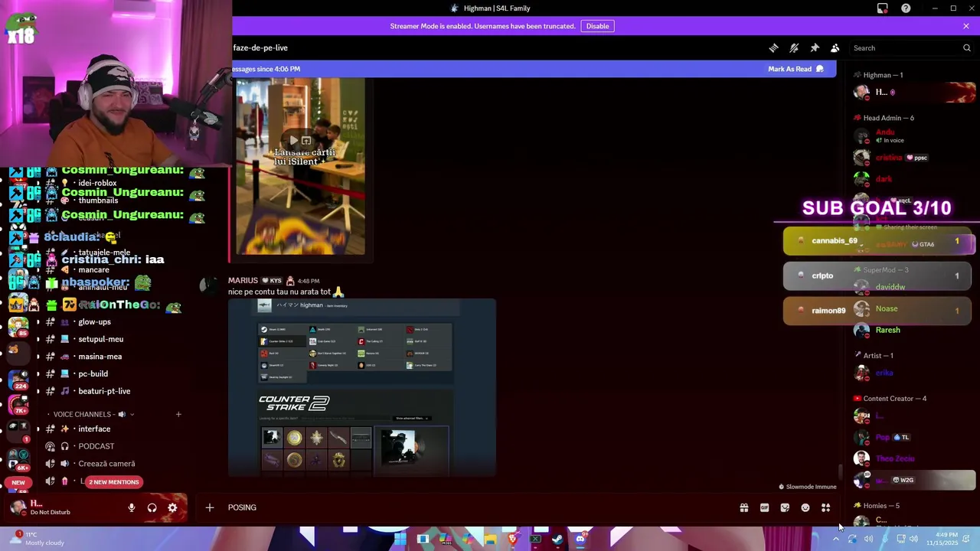Toggle headphones deafen

152,507
